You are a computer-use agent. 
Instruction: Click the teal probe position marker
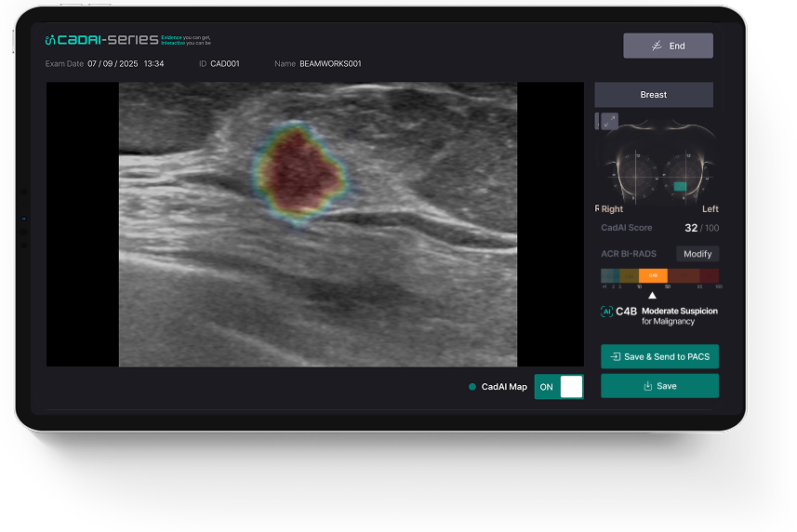point(680,187)
